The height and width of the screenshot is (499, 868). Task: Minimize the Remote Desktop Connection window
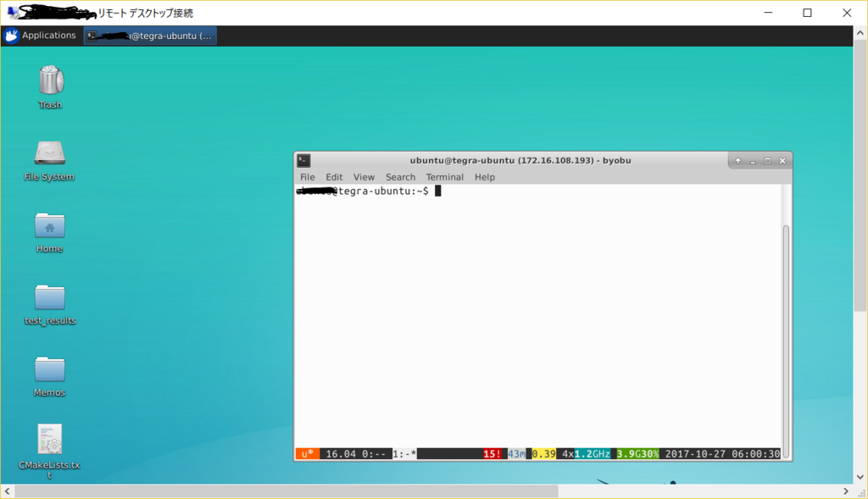click(x=768, y=13)
